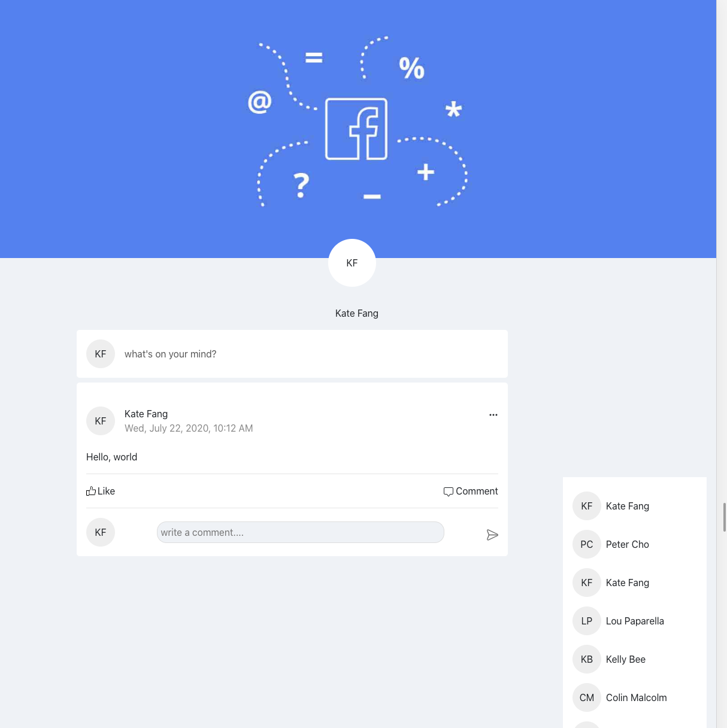The height and width of the screenshot is (728, 727).
Task: Send the comment with the paper plane icon
Action: [492, 535]
